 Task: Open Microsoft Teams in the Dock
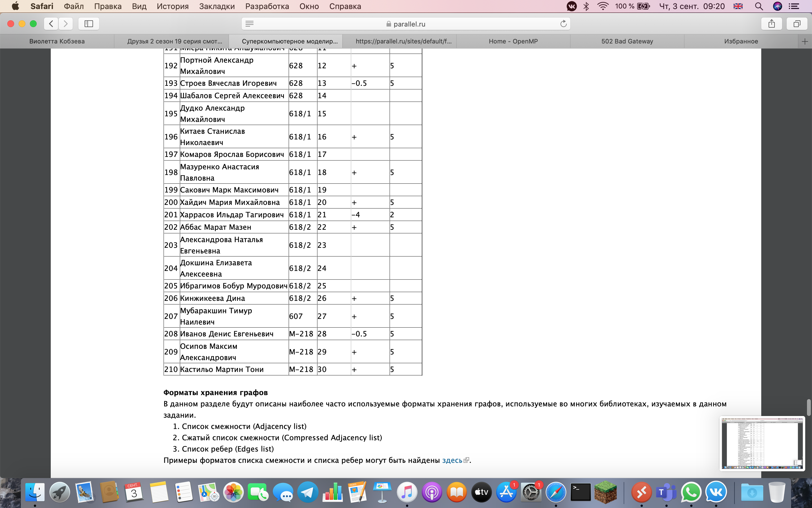tap(667, 492)
